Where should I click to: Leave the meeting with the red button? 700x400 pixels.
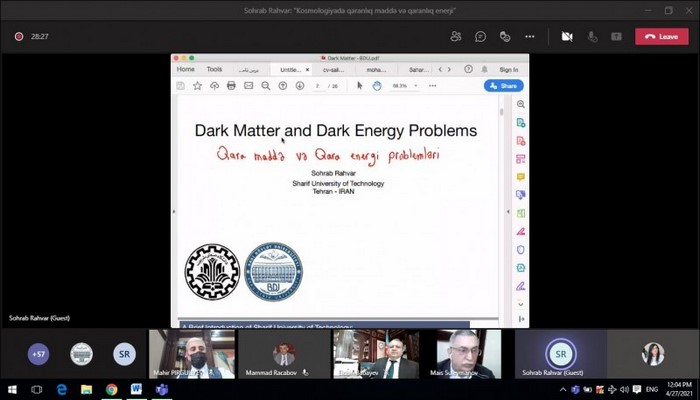[661, 36]
